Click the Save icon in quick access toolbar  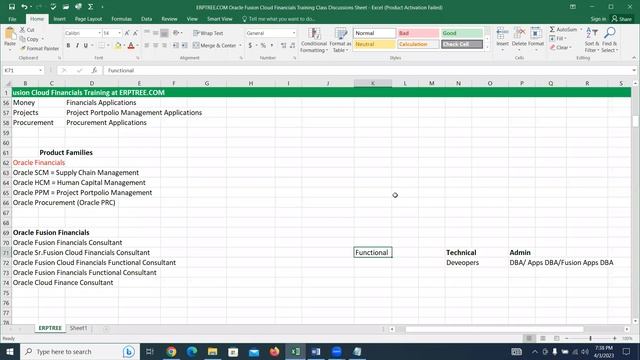pos(11,7)
